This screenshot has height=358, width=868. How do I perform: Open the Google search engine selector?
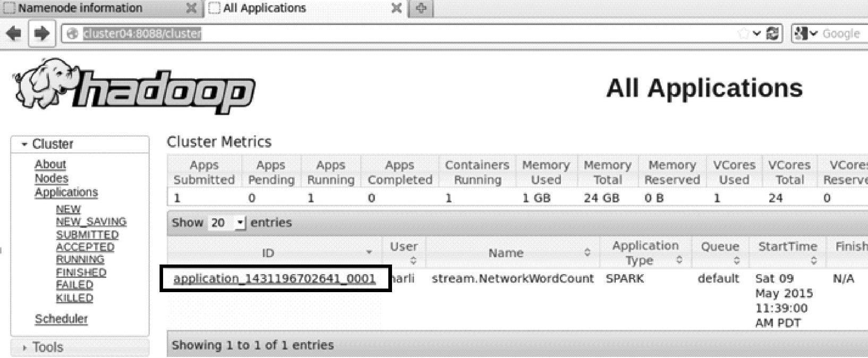click(x=805, y=33)
